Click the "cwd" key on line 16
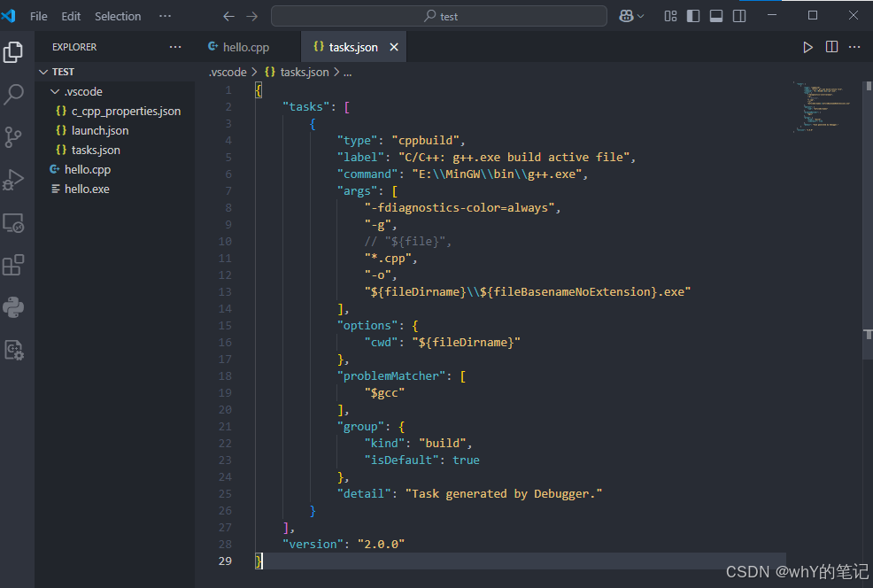Screen dimensions: 873x588 pos(382,343)
